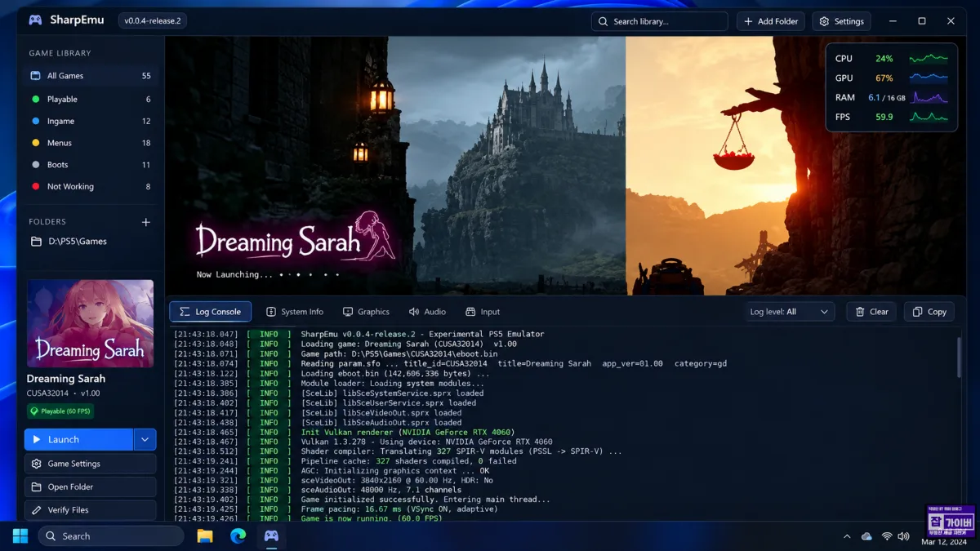Image resolution: width=980 pixels, height=551 pixels.
Task: Click the Audio speaker icon
Action: (414, 312)
